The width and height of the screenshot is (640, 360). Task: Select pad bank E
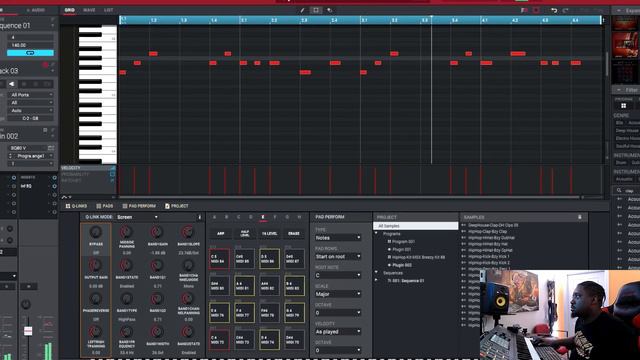coord(263,217)
